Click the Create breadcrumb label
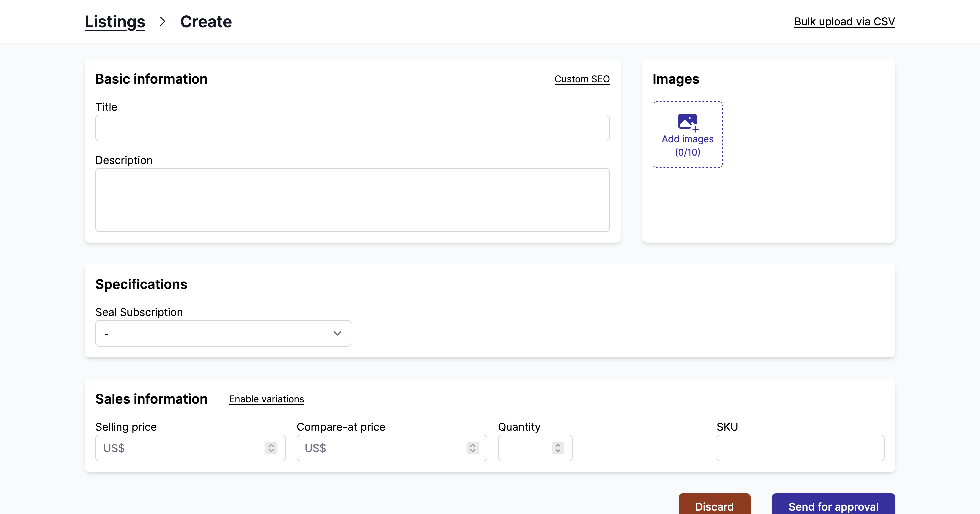Viewport: 980px width, 514px height. tap(206, 22)
